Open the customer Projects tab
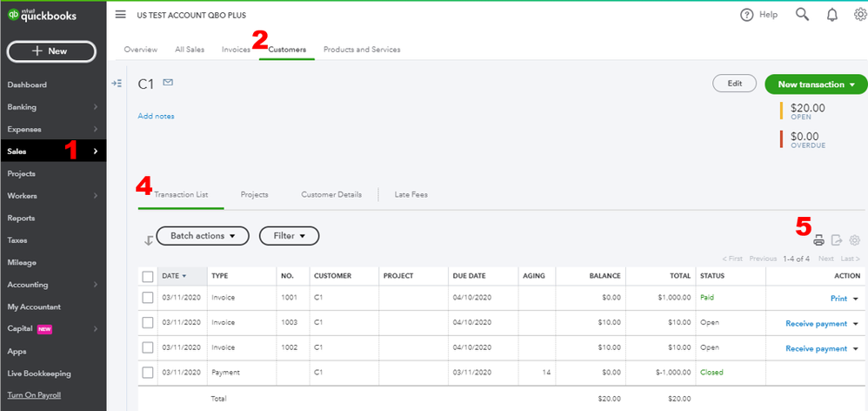 click(254, 195)
